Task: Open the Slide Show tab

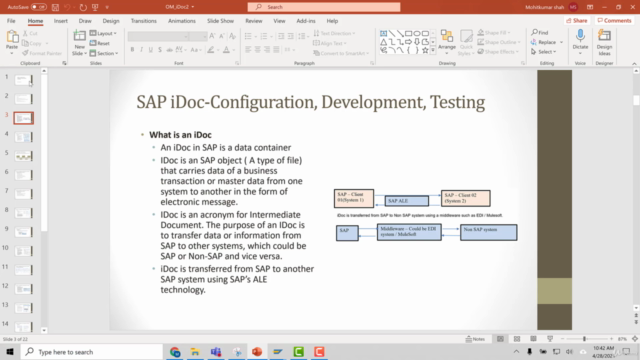Action: pos(220,21)
